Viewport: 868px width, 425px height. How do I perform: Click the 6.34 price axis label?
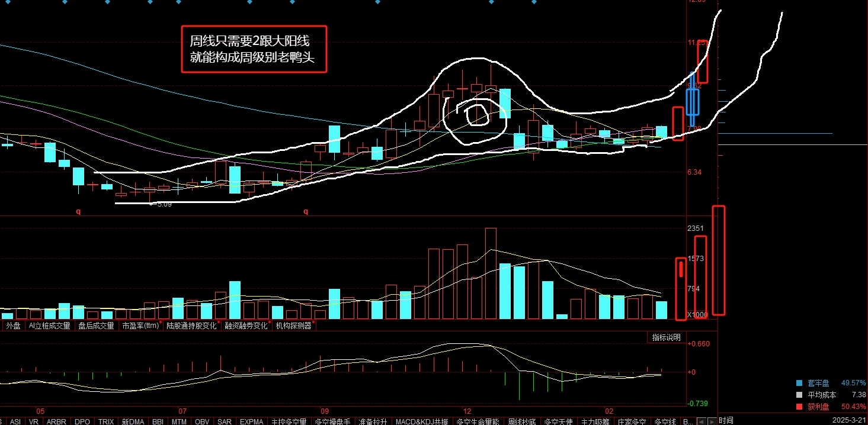click(693, 172)
